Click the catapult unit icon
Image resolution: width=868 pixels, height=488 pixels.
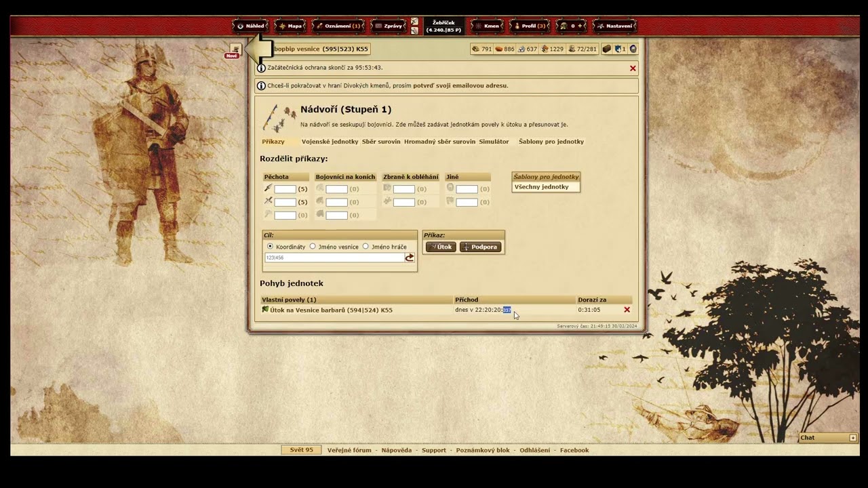point(387,201)
